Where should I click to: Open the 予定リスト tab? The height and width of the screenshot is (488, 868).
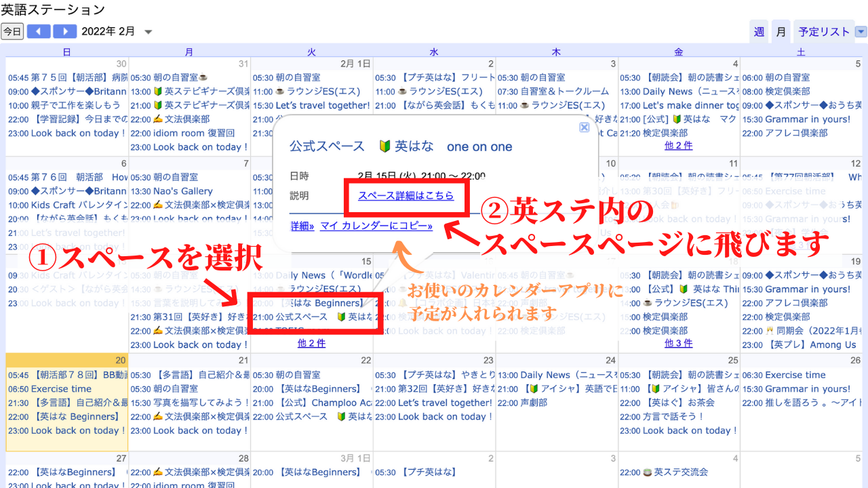click(823, 32)
